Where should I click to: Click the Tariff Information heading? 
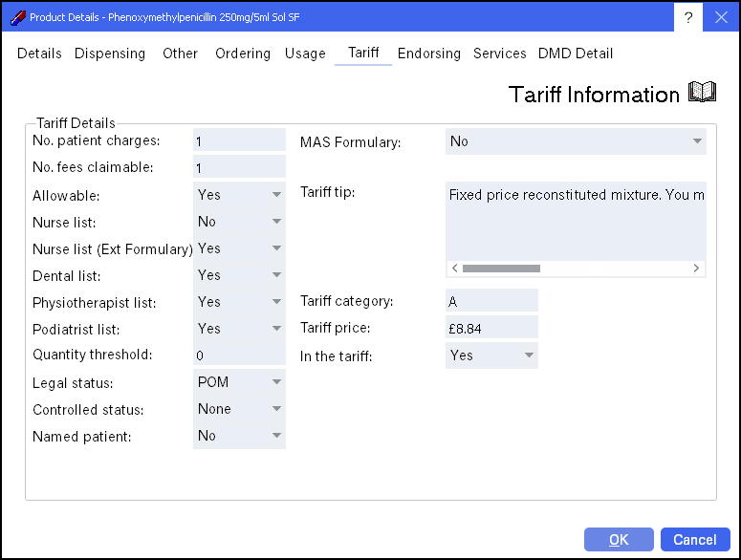pyautogui.click(x=594, y=94)
